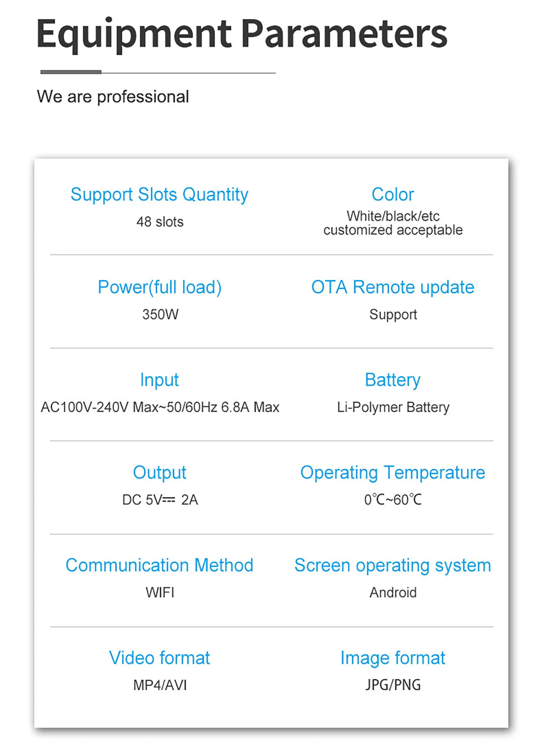Image resolution: width=542 pixels, height=756 pixels.
Task: Select the Power(full load) label
Action: coord(160,287)
